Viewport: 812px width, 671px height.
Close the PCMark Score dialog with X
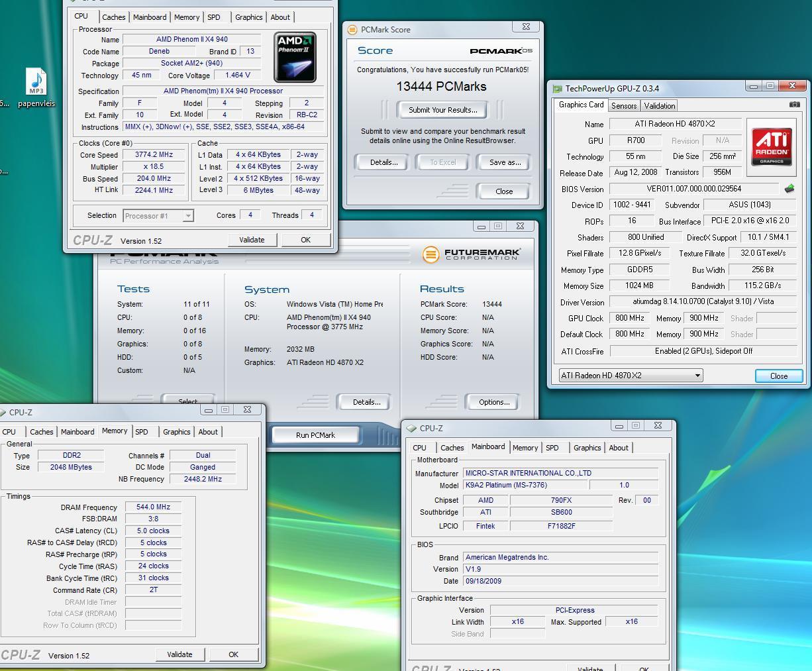(x=526, y=26)
